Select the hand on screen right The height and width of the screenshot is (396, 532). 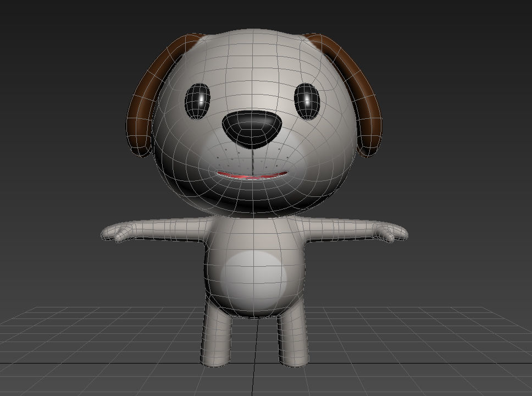click(391, 232)
